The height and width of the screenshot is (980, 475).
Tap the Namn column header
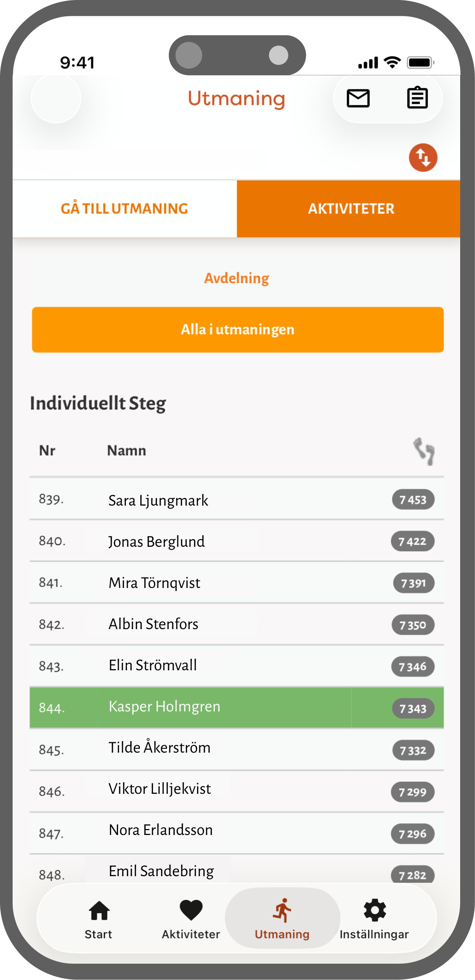coord(127,451)
